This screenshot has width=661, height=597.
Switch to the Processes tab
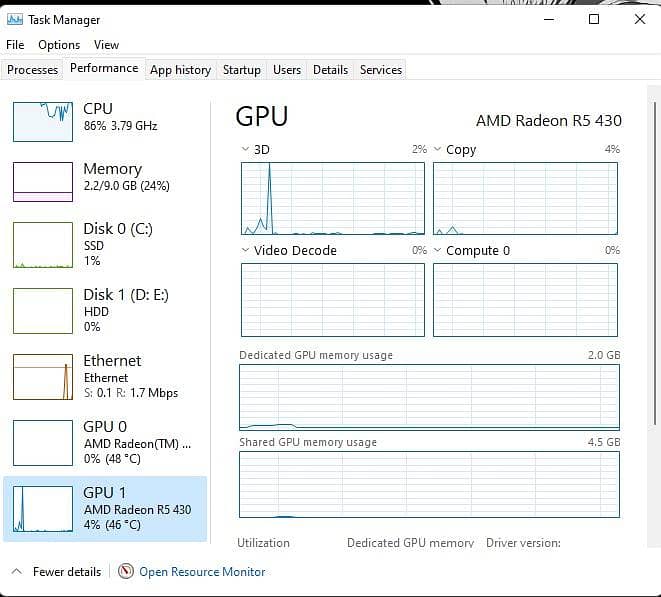click(x=32, y=70)
